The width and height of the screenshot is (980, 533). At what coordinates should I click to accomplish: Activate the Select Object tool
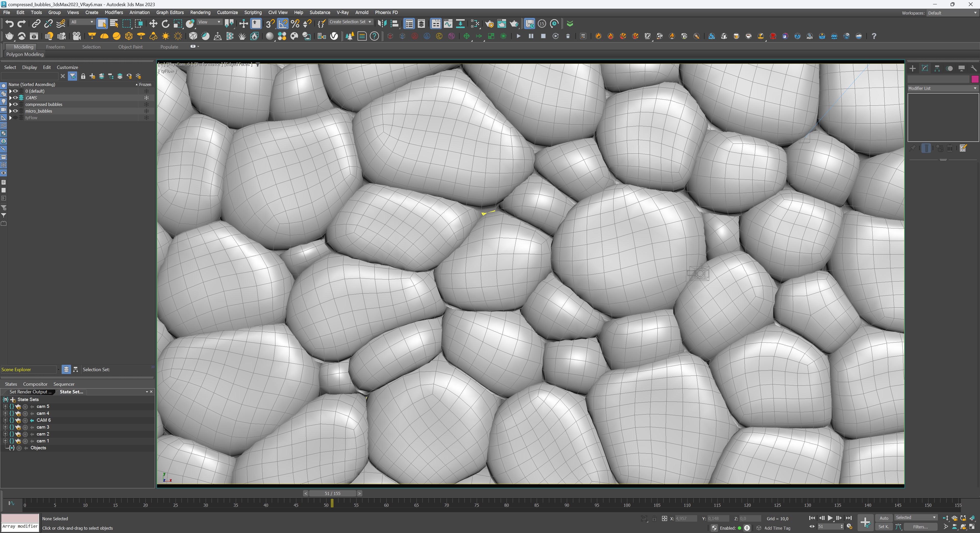click(102, 24)
